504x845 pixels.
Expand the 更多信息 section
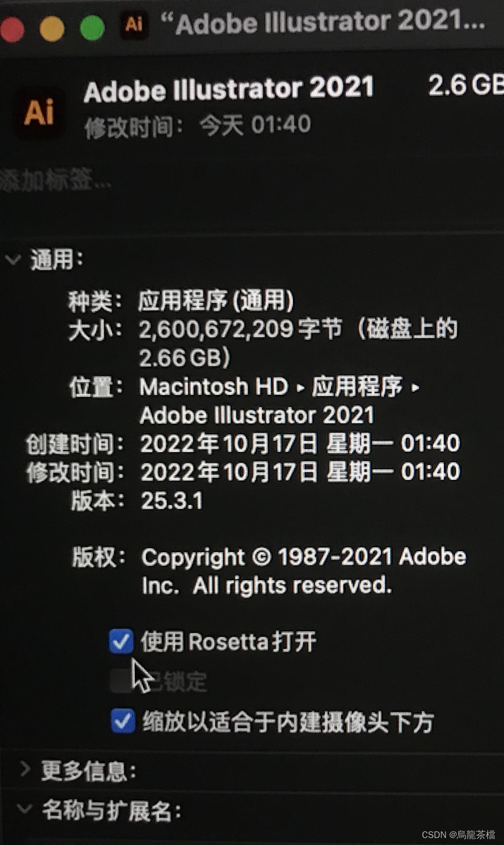[25, 769]
